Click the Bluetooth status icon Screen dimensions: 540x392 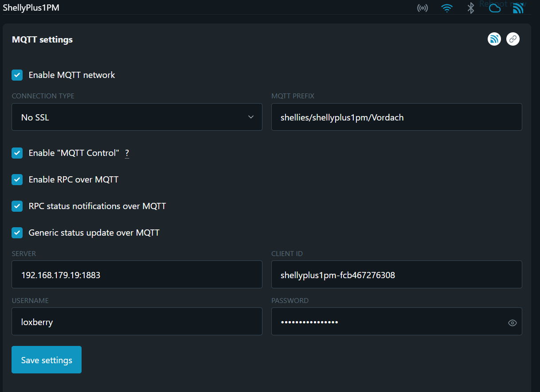click(471, 8)
